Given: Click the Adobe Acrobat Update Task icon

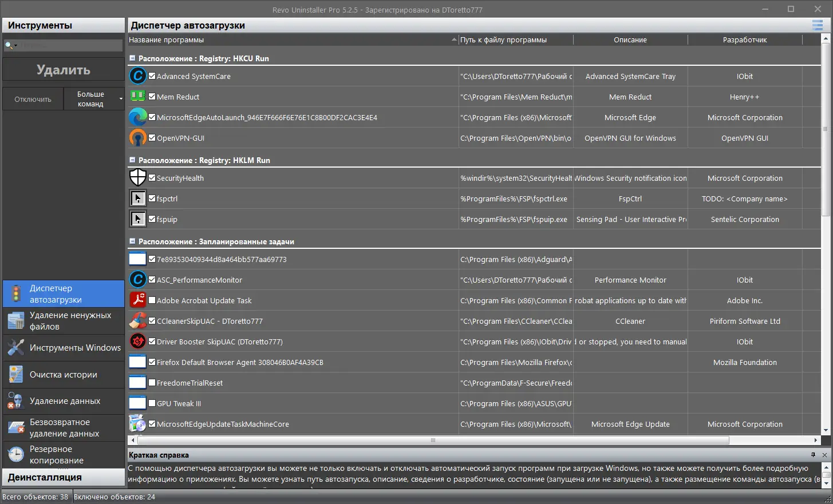Looking at the screenshot, I should click(x=138, y=300).
